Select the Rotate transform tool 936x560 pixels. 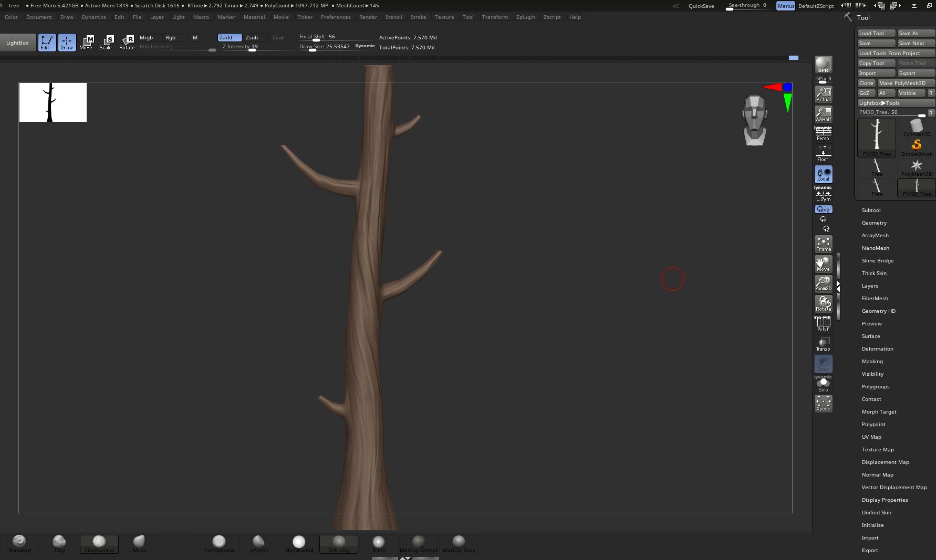click(x=127, y=42)
